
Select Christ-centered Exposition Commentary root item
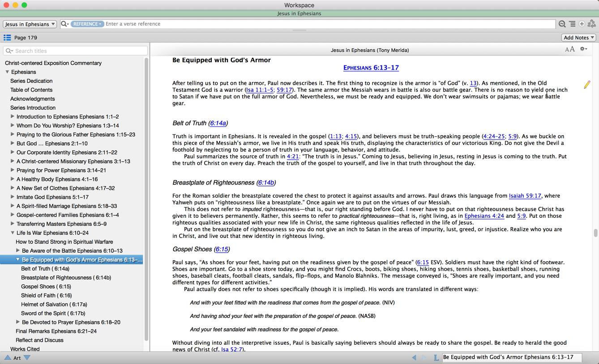pos(53,63)
